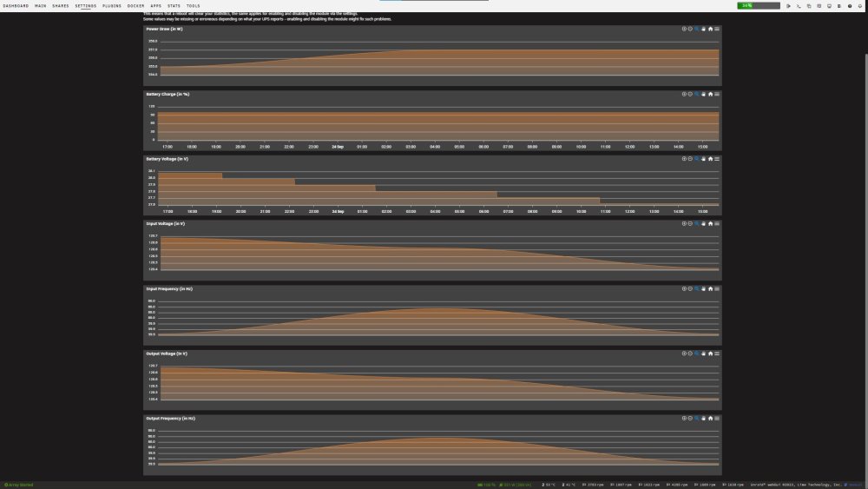The image size is (868, 489).
Task: Open the Input Frequency chart menu
Action: coord(717,288)
